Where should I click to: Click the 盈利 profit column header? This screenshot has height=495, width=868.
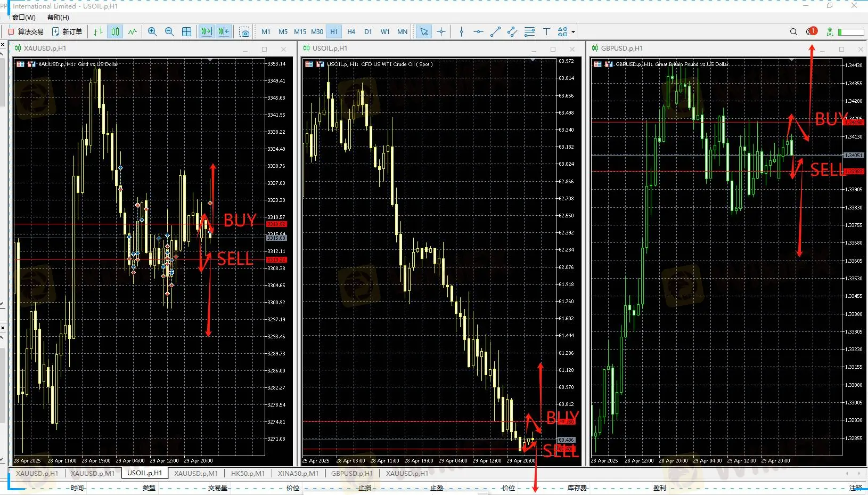coord(659,488)
